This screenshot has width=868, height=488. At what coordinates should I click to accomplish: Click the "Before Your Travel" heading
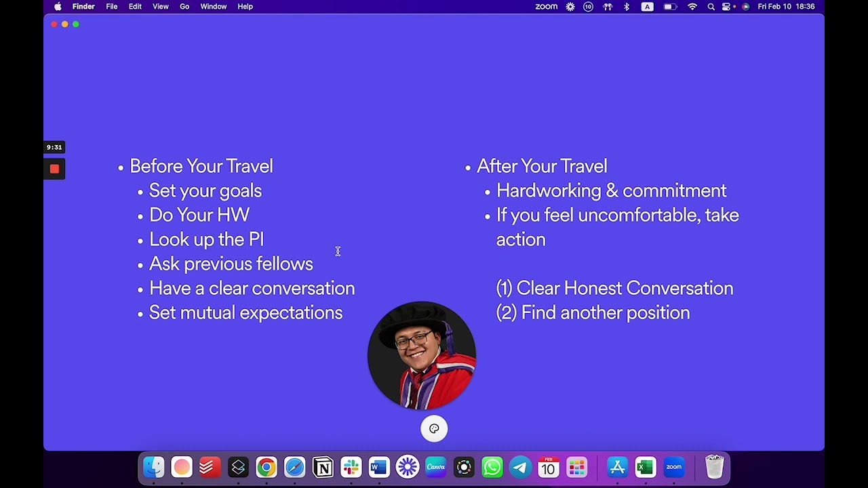tap(201, 166)
